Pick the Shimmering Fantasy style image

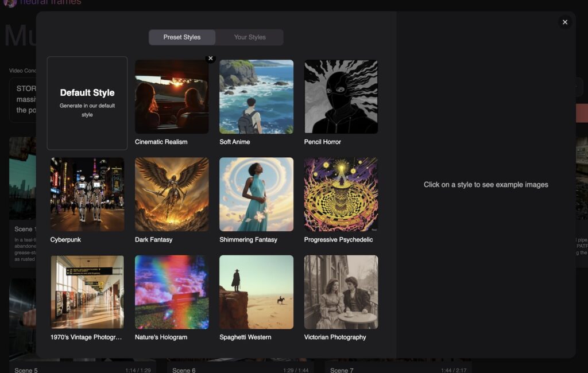coord(256,195)
